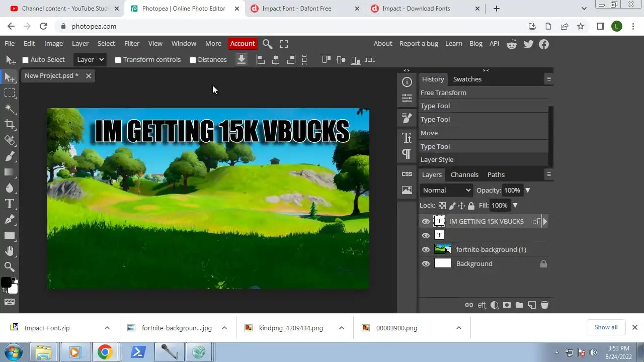Screen dimensions: 644x362
Task: Click the download/export icon in options bar
Action: [x=242, y=60]
